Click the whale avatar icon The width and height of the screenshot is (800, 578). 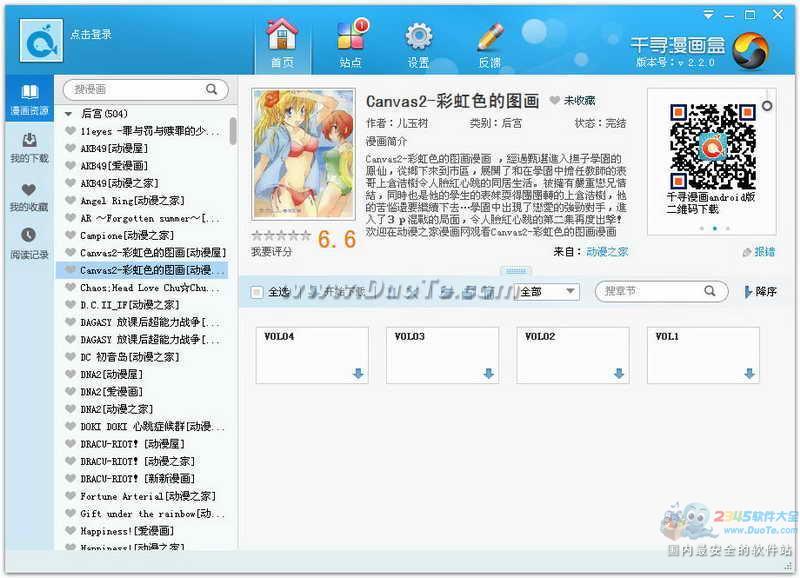41,40
